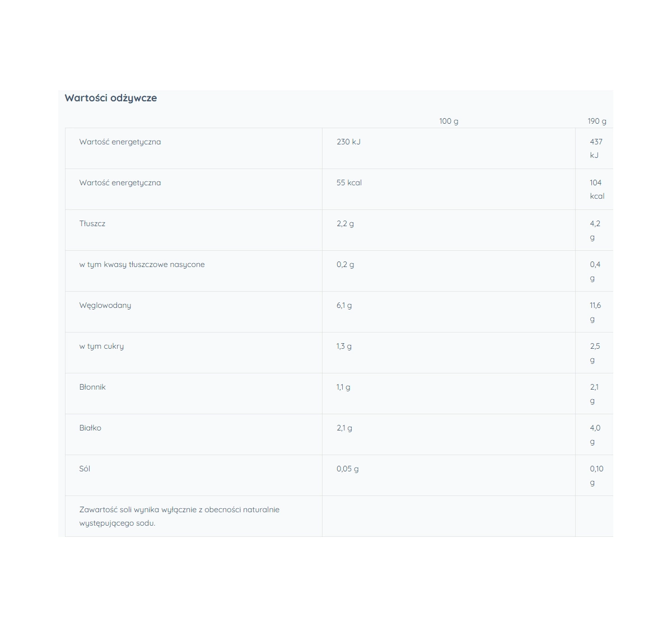Click the "11,6 g" carbohydrates per portion value
Screen dimensions: 672x627
[x=595, y=312]
